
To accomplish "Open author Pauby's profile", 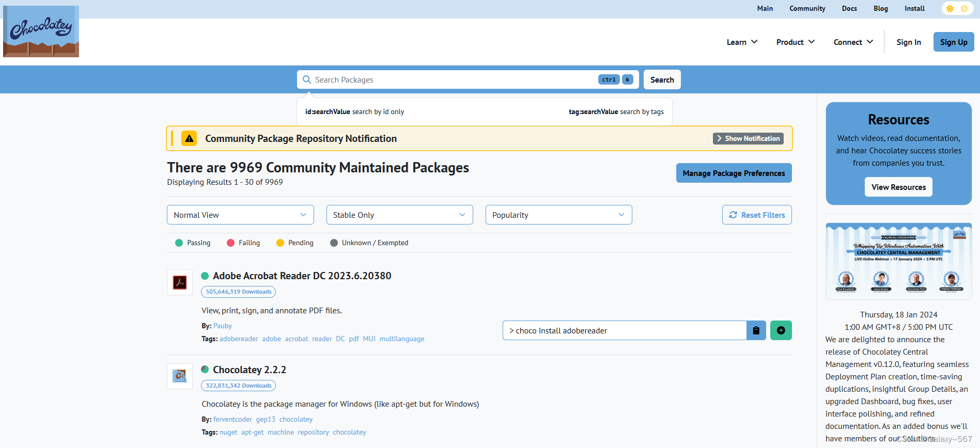I will coord(223,326).
